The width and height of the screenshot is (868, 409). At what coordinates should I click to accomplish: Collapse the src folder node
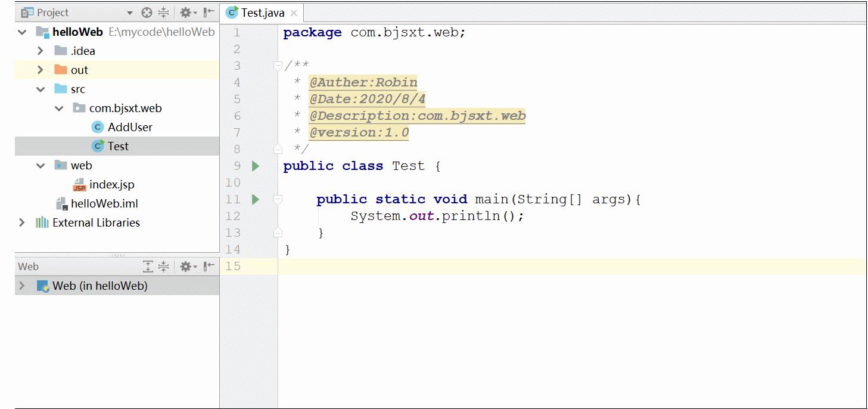41,89
